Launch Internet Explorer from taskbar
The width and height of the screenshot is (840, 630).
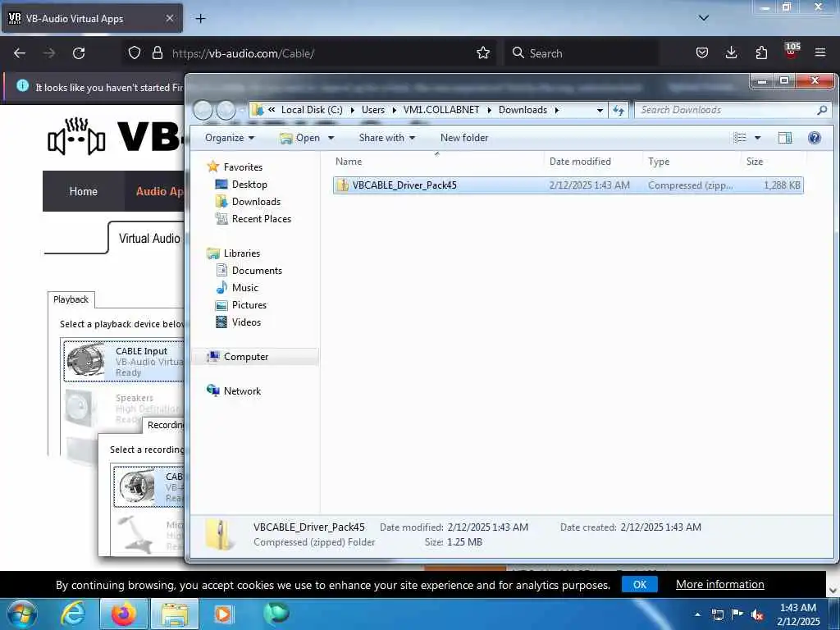click(73, 614)
